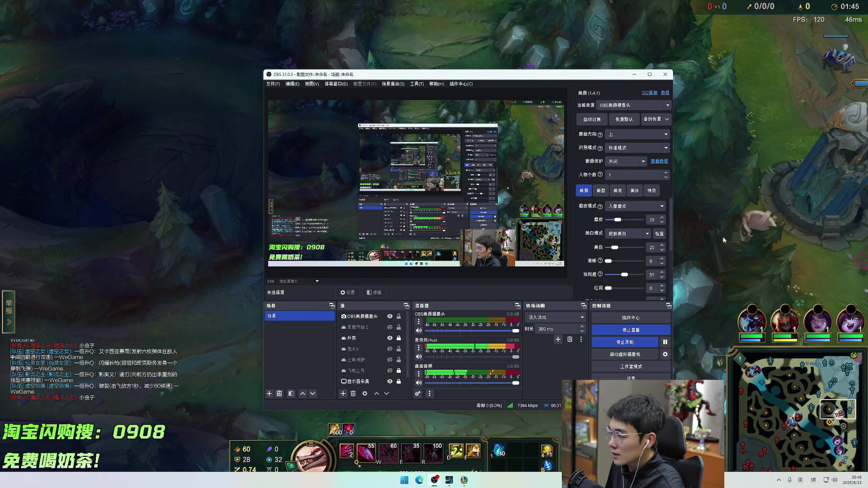Mute the 麦克风/Aux speaker icon
The height and width of the screenshot is (488, 868).
[x=419, y=357]
